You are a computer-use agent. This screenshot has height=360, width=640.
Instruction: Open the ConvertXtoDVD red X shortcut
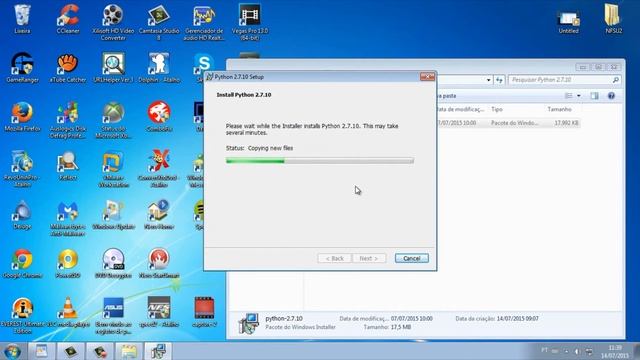coord(159,169)
